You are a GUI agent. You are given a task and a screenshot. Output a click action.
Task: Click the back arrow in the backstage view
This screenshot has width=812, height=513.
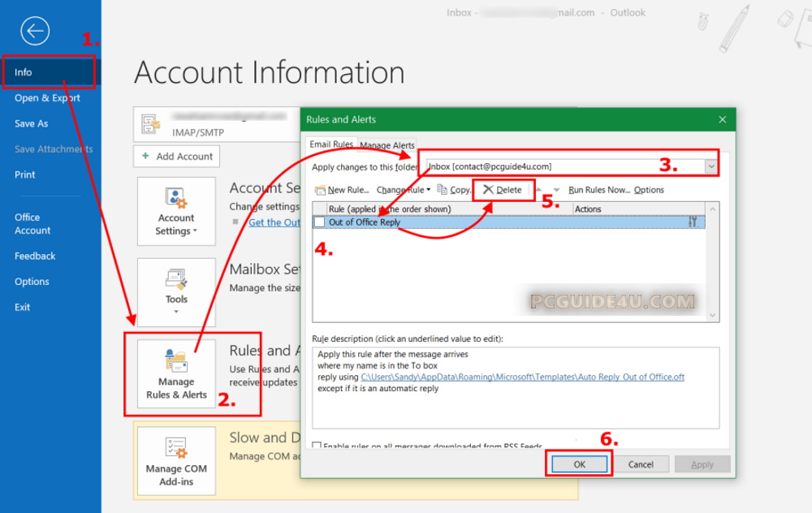[35, 32]
